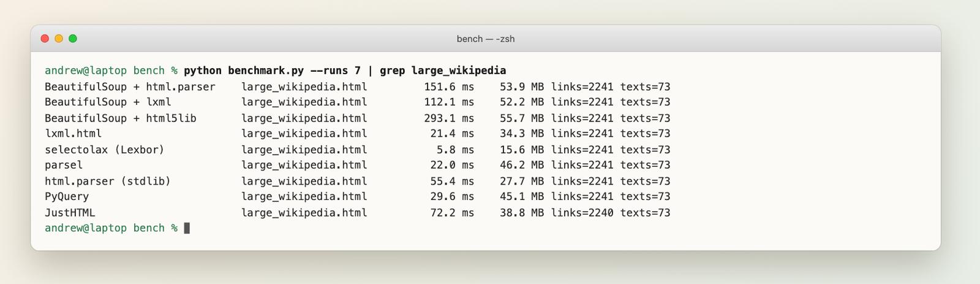Click the 'parsel' parser name
Viewport: 980px width, 284px height.
click(x=64, y=165)
